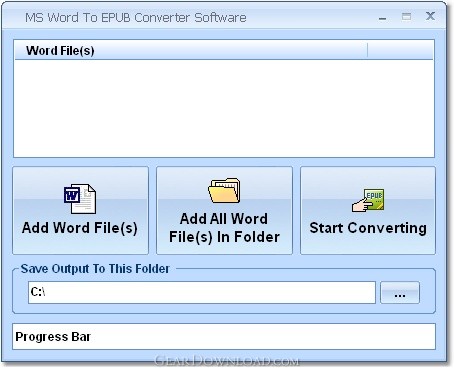Click the window title bar text
454x369 pixels.
(x=136, y=18)
